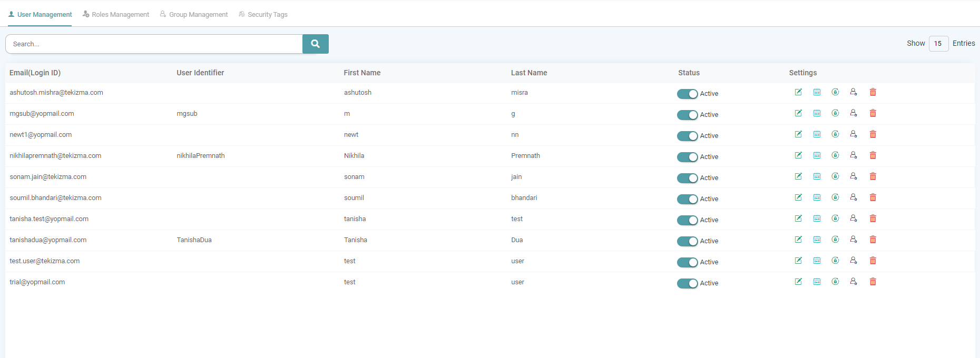Edit the tanishadua@yopmail.com user
The width and height of the screenshot is (980, 358).
[x=798, y=240]
